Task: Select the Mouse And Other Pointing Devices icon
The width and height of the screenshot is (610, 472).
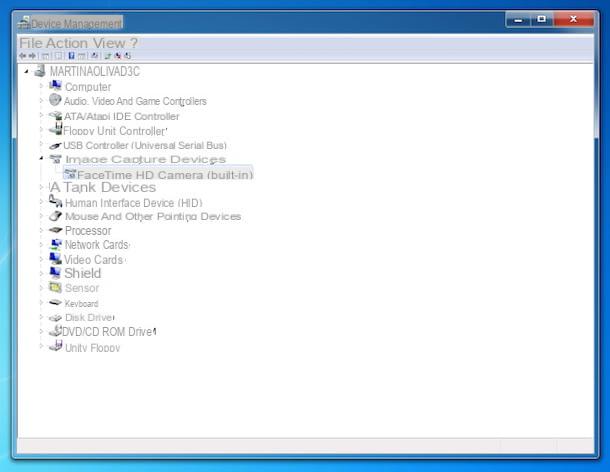Action: [x=56, y=216]
